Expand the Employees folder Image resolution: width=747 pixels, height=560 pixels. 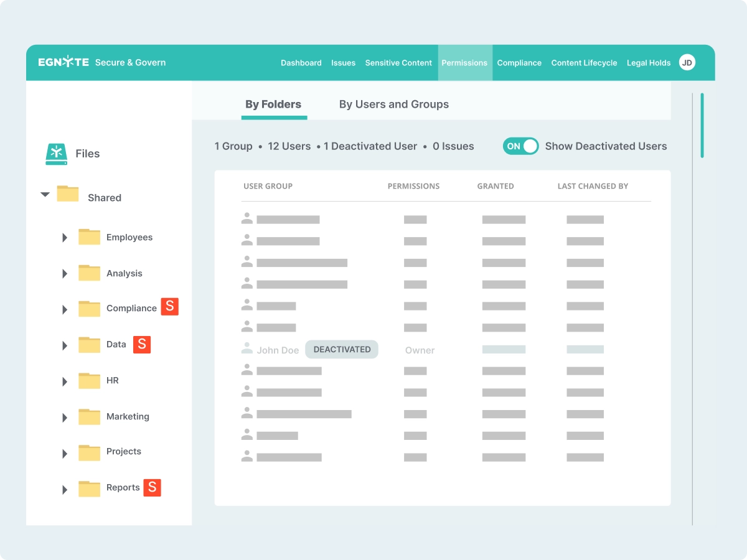coord(65,237)
